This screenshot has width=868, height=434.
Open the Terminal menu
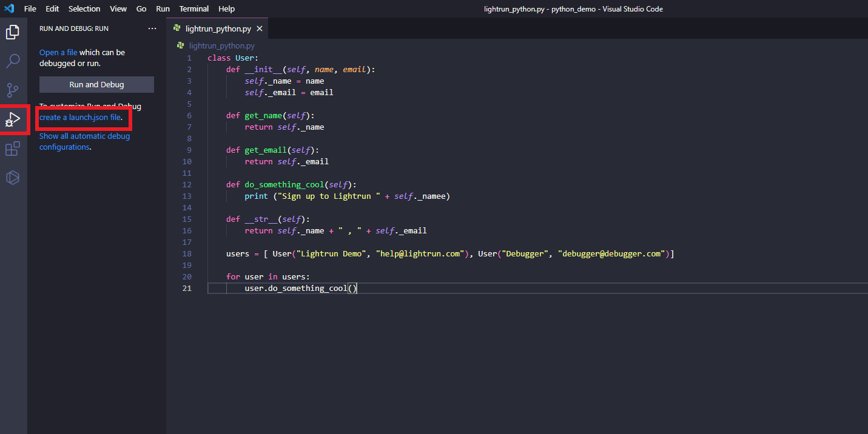(193, 8)
